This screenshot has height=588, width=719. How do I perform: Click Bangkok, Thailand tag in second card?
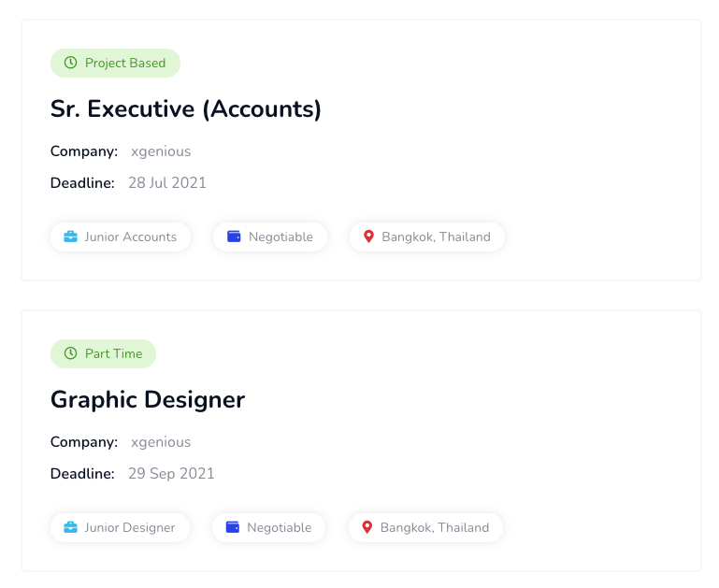(425, 528)
